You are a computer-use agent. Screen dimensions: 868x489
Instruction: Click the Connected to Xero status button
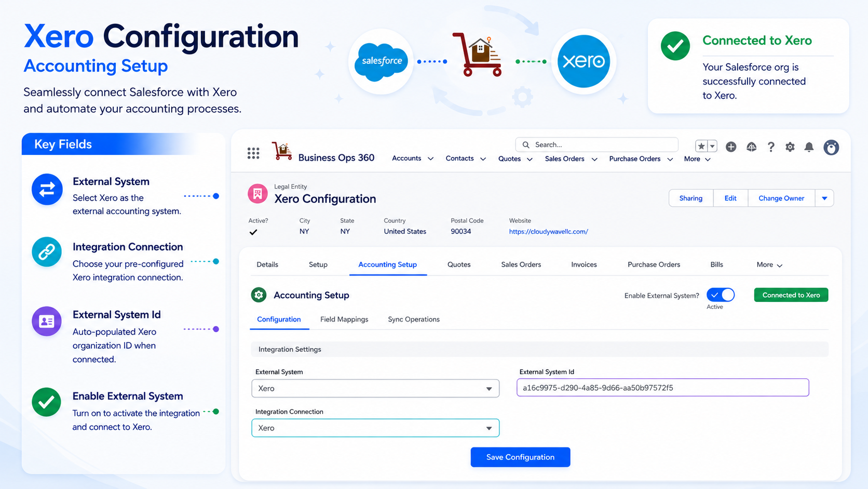coord(791,295)
